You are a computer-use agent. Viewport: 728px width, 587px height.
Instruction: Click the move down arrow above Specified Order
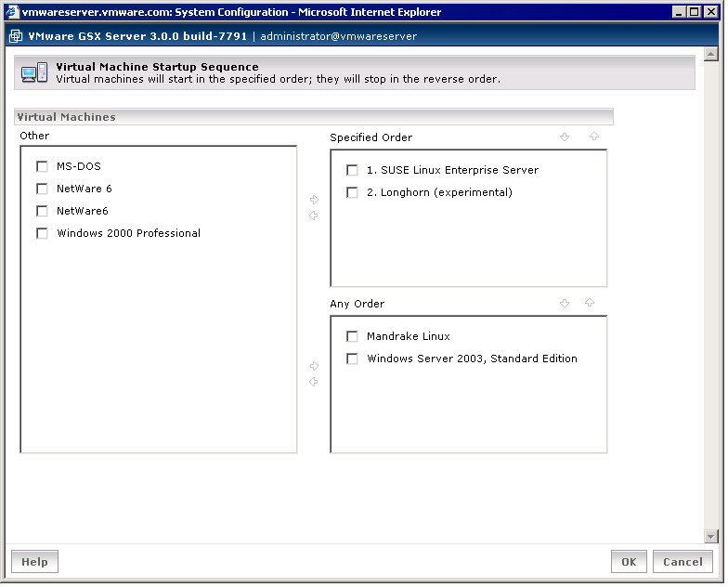(x=565, y=137)
